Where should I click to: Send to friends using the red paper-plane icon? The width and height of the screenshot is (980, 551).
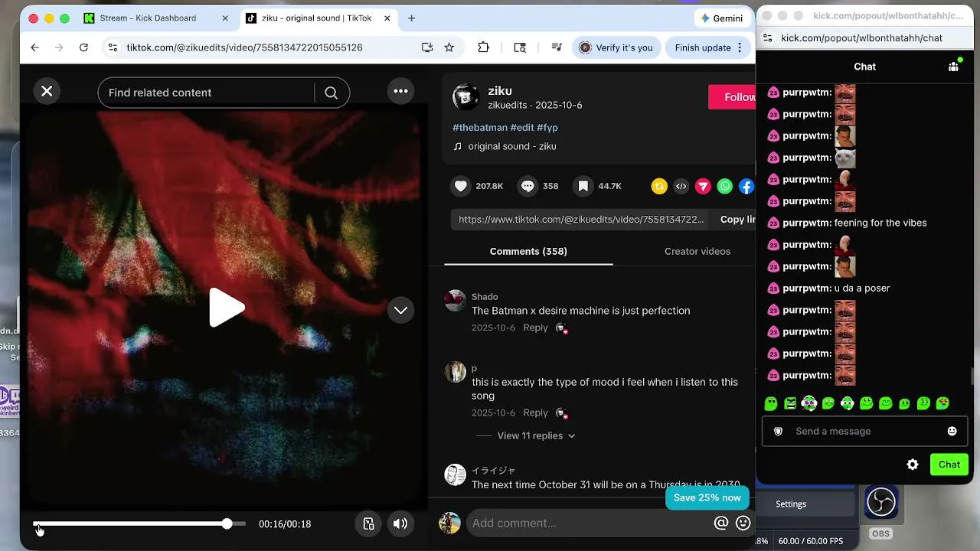point(703,186)
